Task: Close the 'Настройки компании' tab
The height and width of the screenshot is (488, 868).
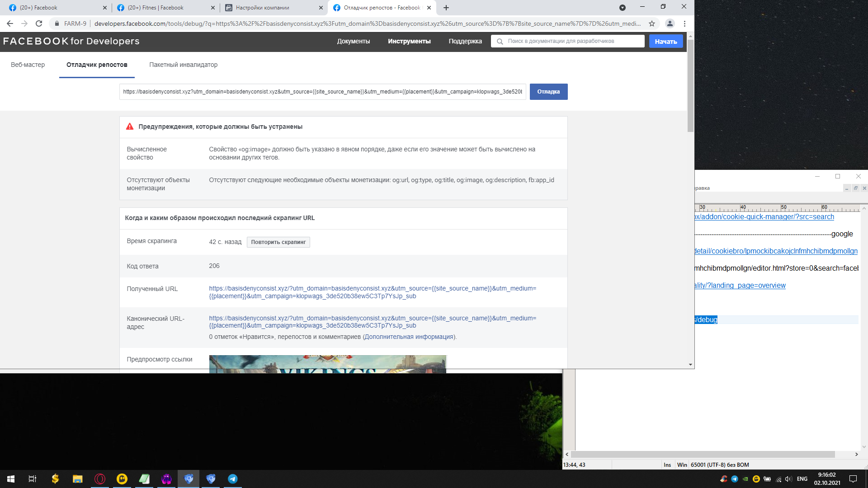Action: (x=321, y=8)
